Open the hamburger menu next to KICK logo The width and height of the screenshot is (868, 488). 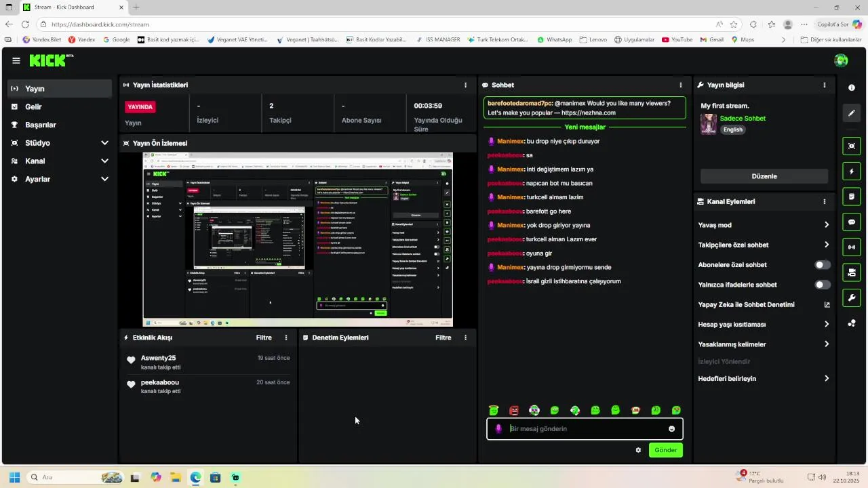click(x=16, y=60)
